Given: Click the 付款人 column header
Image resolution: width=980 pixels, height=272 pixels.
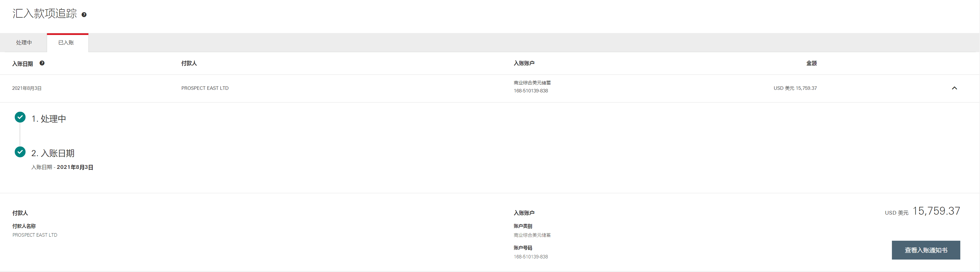Looking at the screenshot, I should coord(189,63).
